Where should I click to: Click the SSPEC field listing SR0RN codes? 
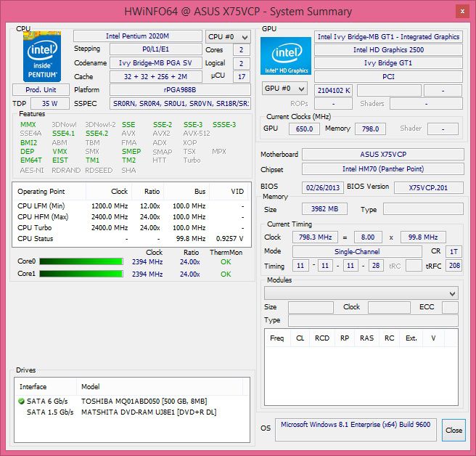click(x=180, y=103)
